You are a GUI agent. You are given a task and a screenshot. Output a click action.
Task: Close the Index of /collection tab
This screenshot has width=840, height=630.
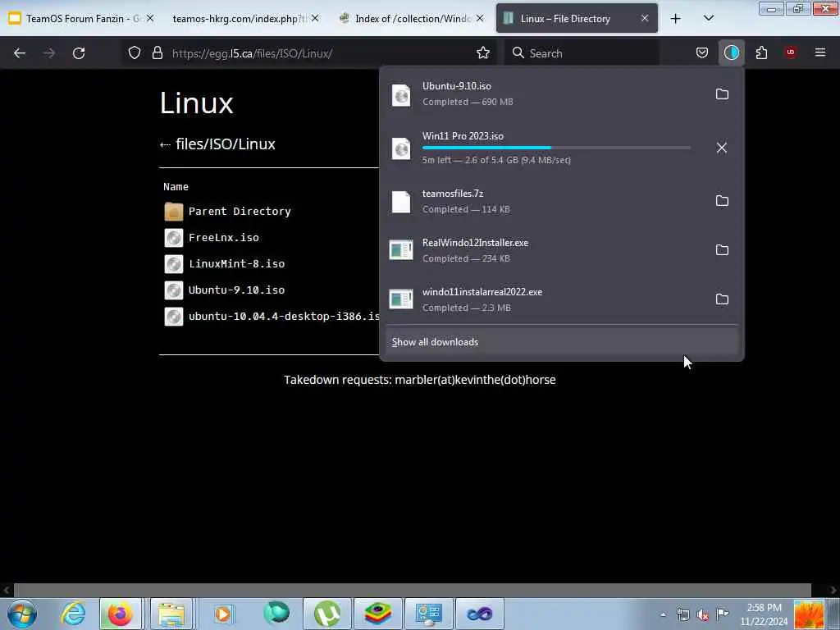(480, 19)
